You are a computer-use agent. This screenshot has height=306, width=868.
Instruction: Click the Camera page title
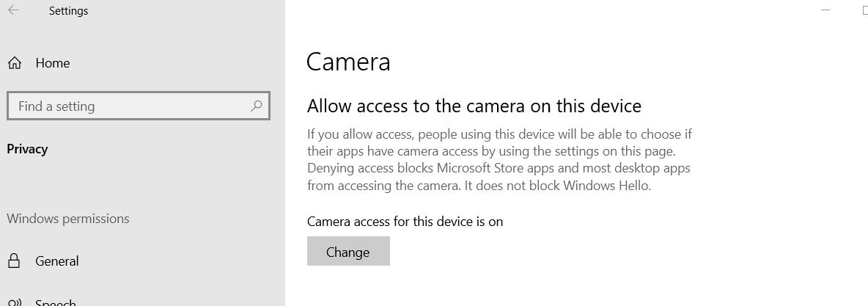(348, 62)
